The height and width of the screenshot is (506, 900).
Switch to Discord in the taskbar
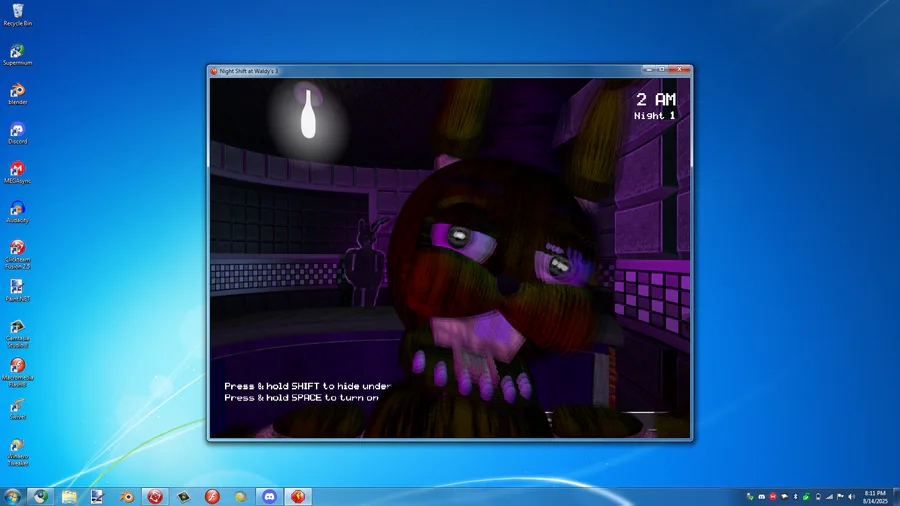(269, 496)
